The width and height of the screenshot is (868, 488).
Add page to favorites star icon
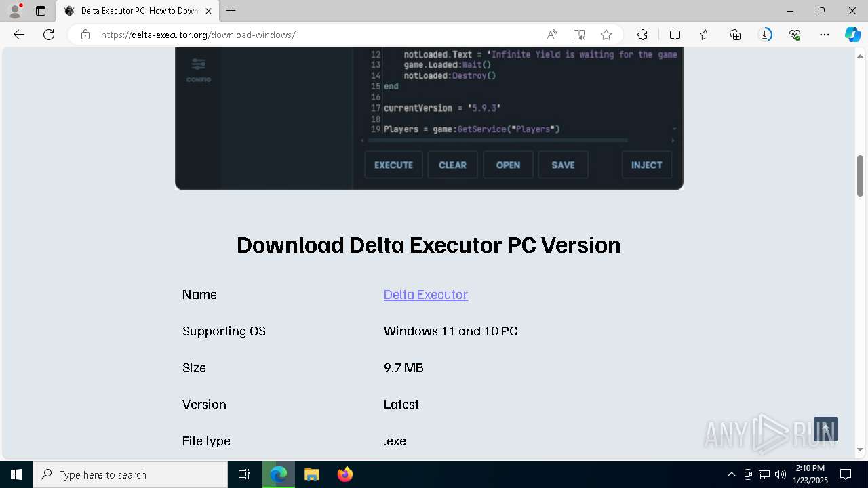click(x=606, y=35)
